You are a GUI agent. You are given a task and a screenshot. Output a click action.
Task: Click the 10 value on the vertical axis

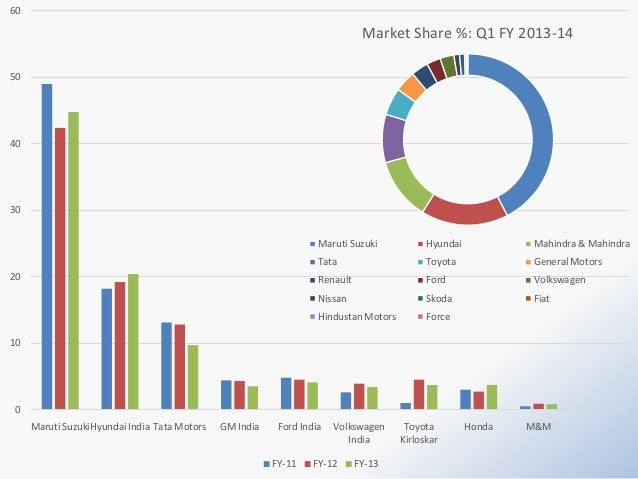tap(15, 343)
